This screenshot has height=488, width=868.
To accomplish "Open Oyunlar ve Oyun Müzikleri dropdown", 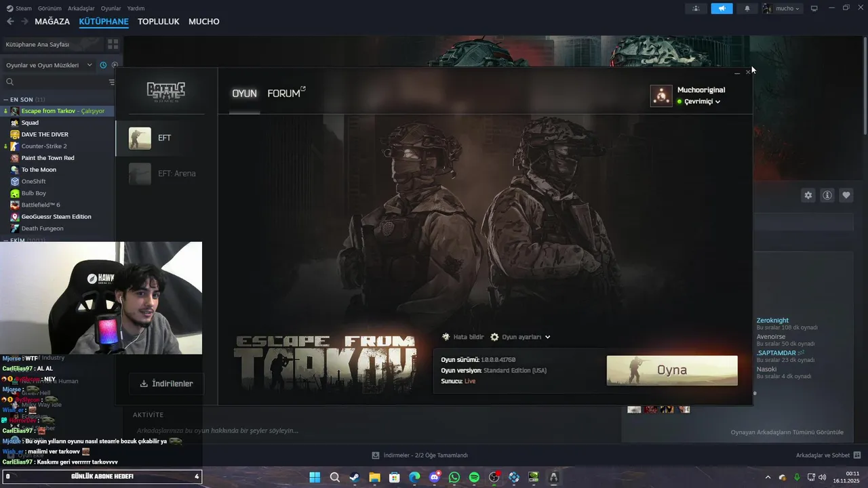I will [x=48, y=65].
